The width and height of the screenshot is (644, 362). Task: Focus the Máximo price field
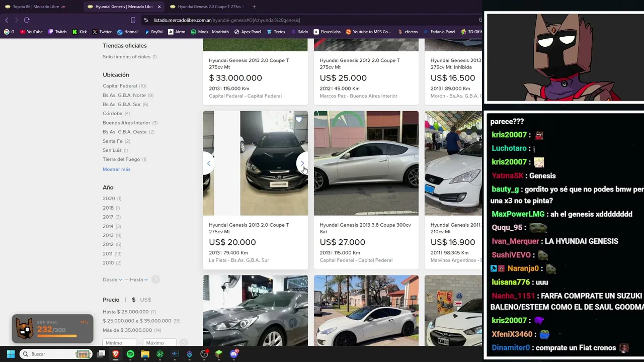click(160, 343)
